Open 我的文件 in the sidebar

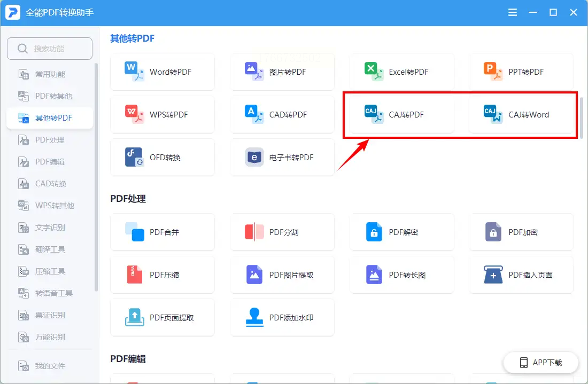click(50, 366)
